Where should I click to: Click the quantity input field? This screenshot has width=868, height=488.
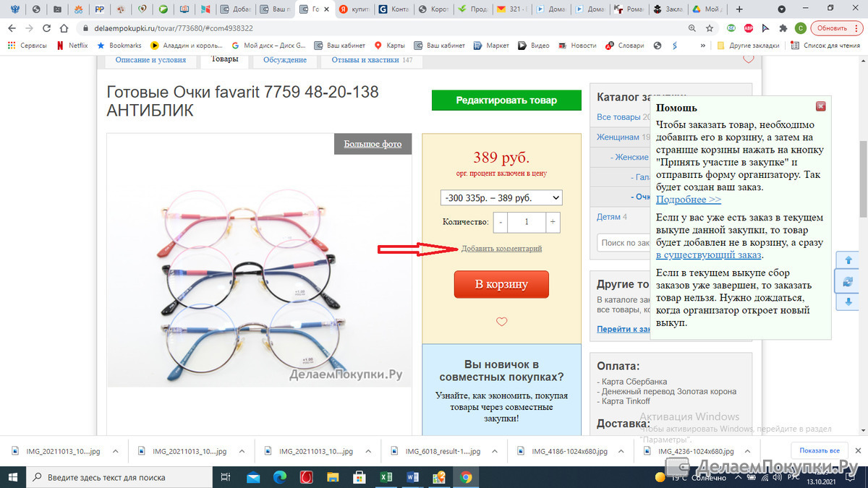[x=527, y=222]
